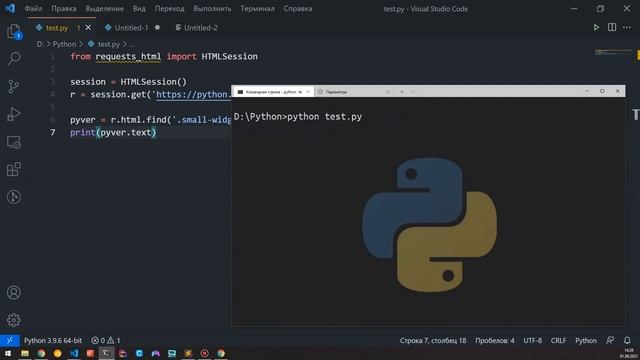
Task: Click the feedback icon in the status bar
Action: (610, 340)
